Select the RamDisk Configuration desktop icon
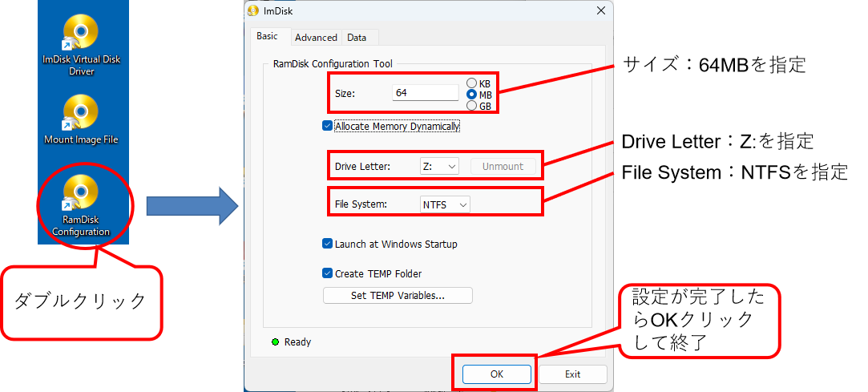Viewport: 868px width, 392px height. [81, 205]
